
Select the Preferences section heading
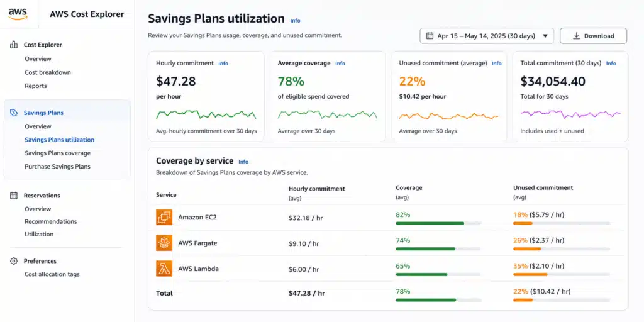40,261
